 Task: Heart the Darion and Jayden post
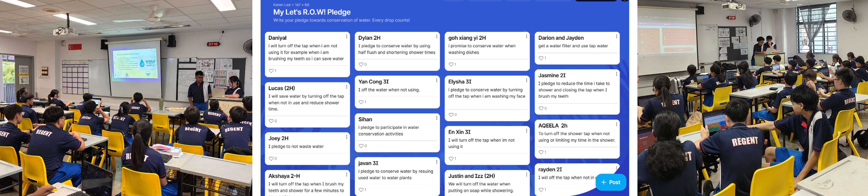point(541,58)
